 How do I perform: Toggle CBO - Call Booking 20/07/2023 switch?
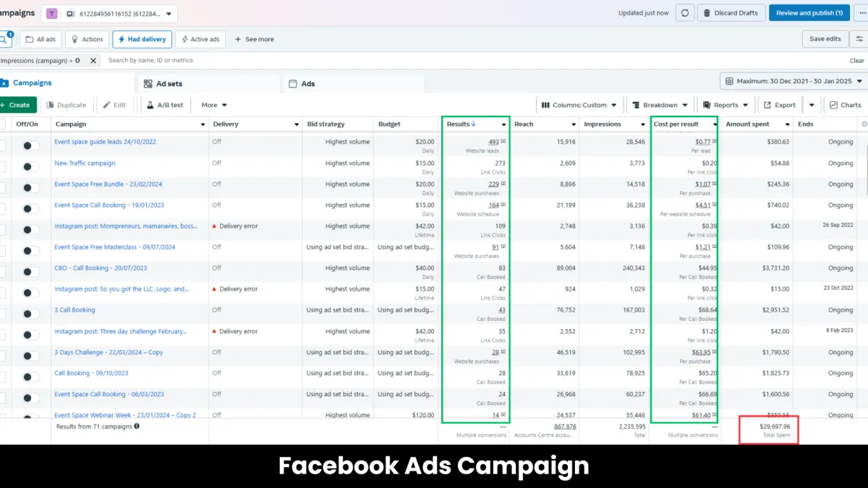coord(30,272)
